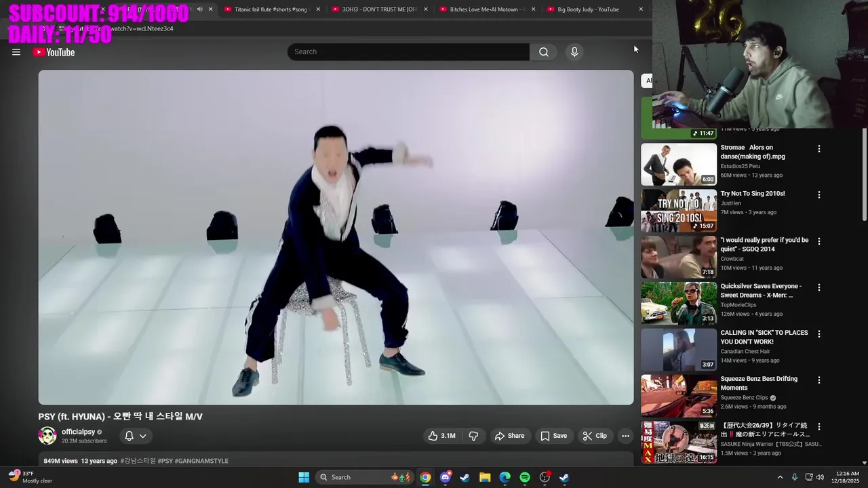This screenshot has height=488, width=868.
Task: Close the Bitches Love Me tab
Action: (x=533, y=9)
